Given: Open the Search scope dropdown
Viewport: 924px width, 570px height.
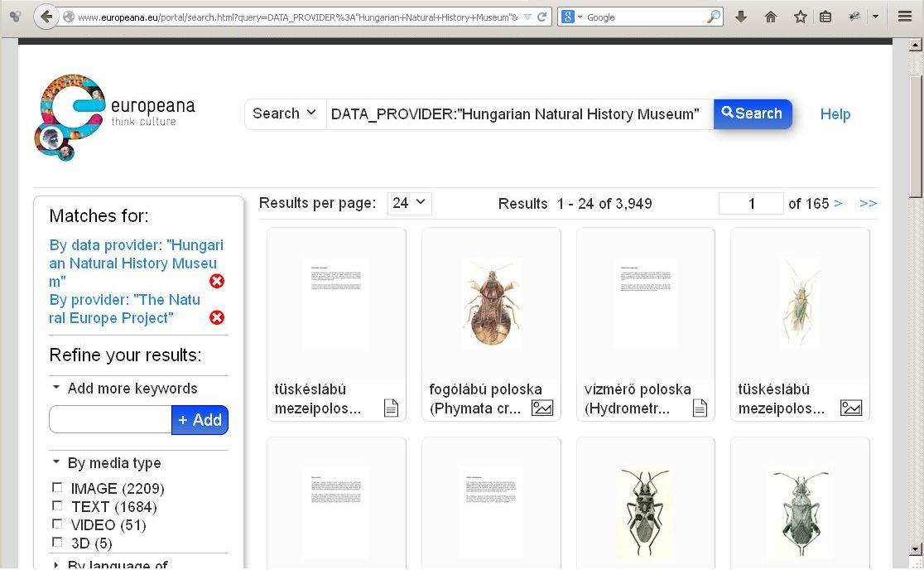Looking at the screenshot, I should [x=285, y=114].
